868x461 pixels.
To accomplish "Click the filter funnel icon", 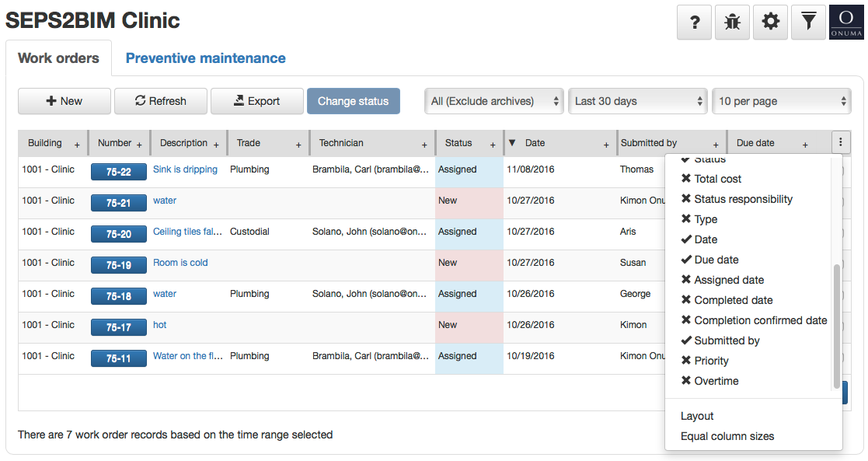I will [808, 23].
